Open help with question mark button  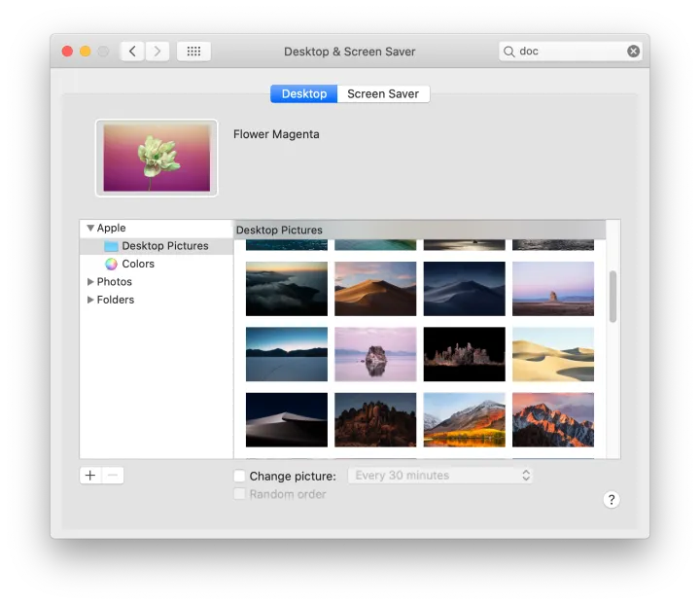tap(611, 500)
